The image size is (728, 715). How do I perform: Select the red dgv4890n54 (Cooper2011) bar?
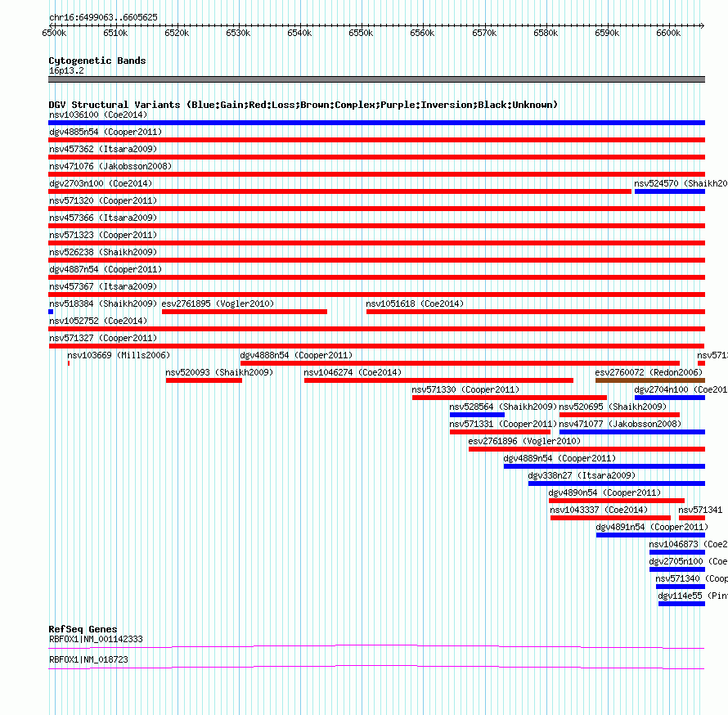[x=617, y=501]
